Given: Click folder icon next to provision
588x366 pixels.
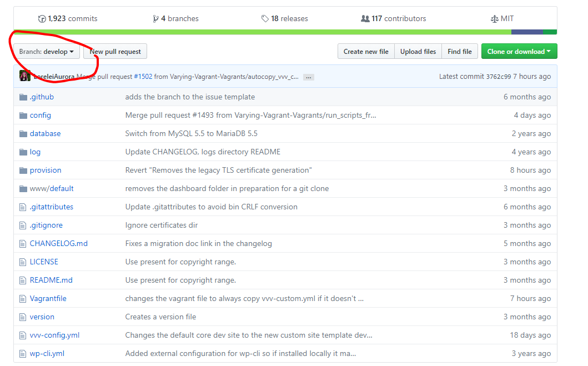Looking at the screenshot, I should 23,171.
